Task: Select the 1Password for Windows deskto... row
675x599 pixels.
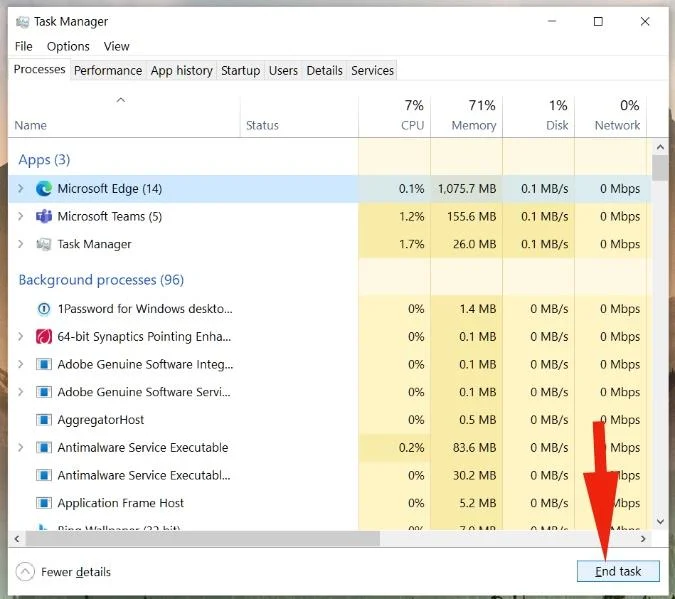Action: [x=330, y=309]
